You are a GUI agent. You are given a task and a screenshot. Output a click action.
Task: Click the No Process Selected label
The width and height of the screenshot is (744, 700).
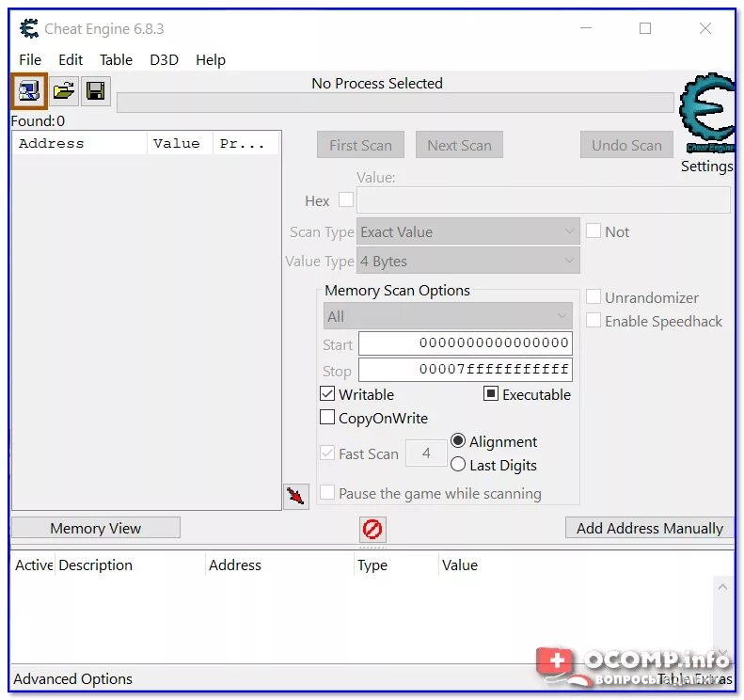tap(377, 83)
